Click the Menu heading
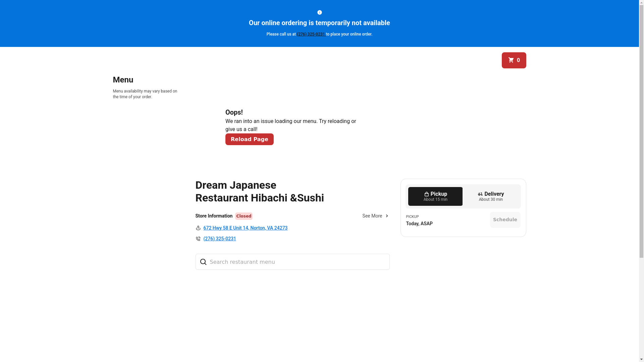 (123, 80)
